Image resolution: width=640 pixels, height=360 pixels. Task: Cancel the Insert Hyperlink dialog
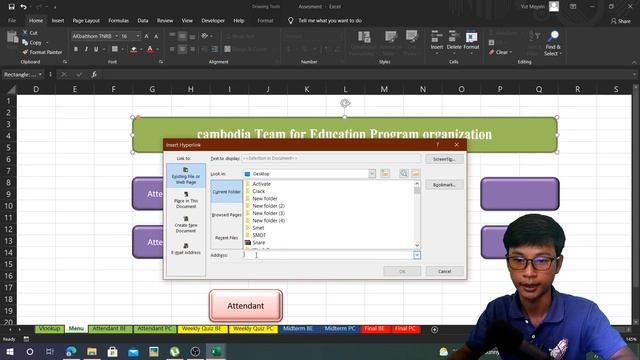pyautogui.click(x=444, y=271)
